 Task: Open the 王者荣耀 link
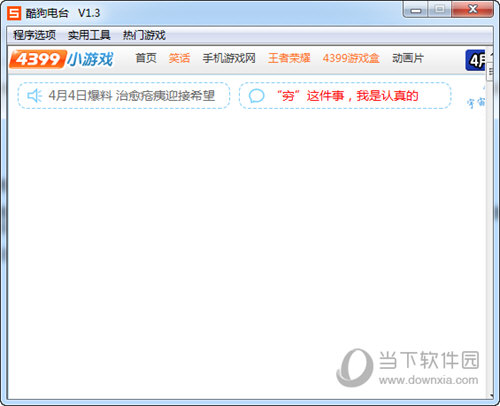289,58
